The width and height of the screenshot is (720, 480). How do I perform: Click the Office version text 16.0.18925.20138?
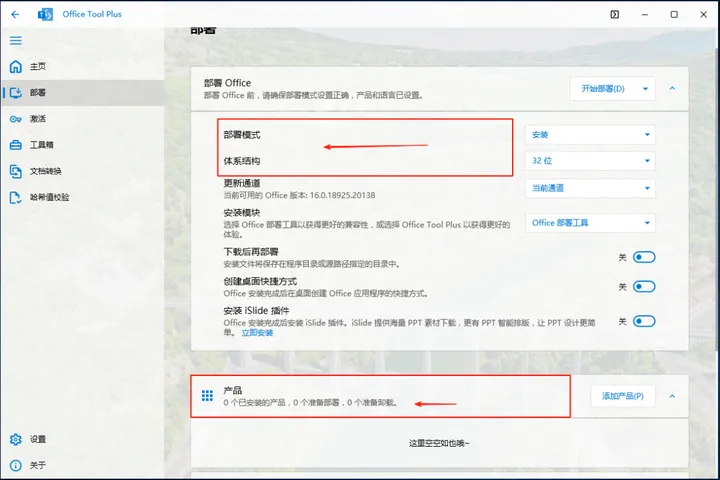coord(342,195)
